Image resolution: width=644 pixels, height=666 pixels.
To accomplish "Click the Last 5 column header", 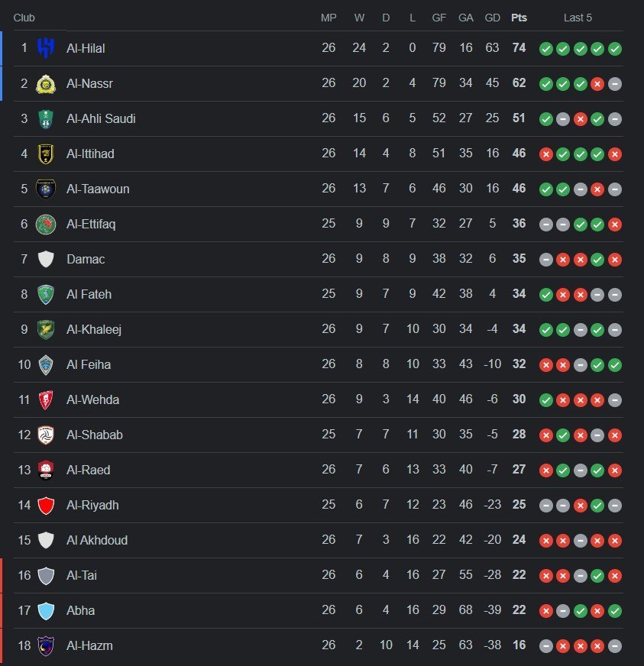I will pyautogui.click(x=578, y=18).
